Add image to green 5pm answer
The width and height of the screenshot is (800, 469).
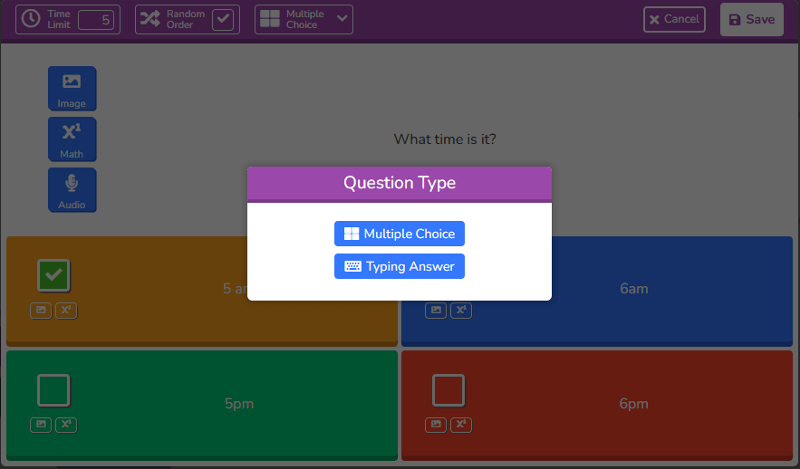pyautogui.click(x=41, y=425)
